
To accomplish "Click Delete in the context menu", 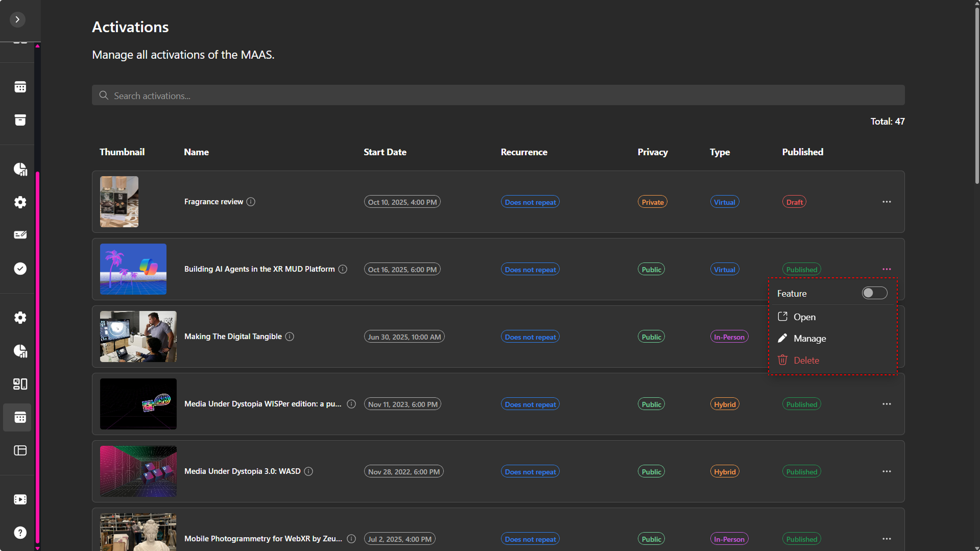I will (806, 361).
